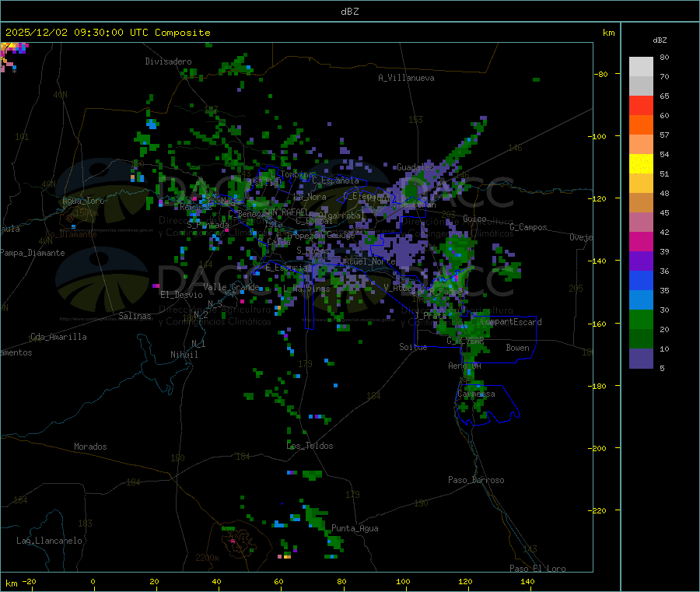Click the -200 km axis tick label
The height and width of the screenshot is (592, 700).
pyautogui.click(x=599, y=448)
